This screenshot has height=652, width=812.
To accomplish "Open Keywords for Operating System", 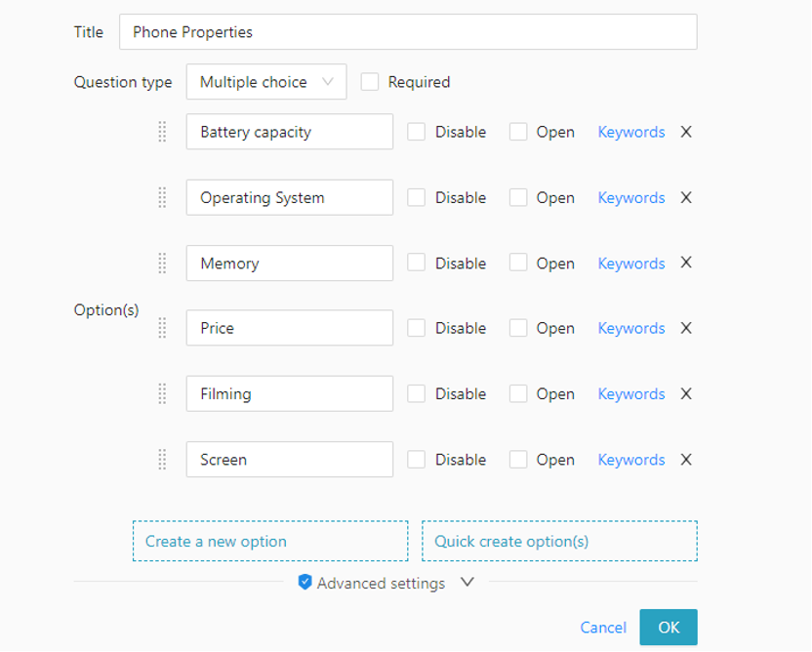I will [631, 198].
